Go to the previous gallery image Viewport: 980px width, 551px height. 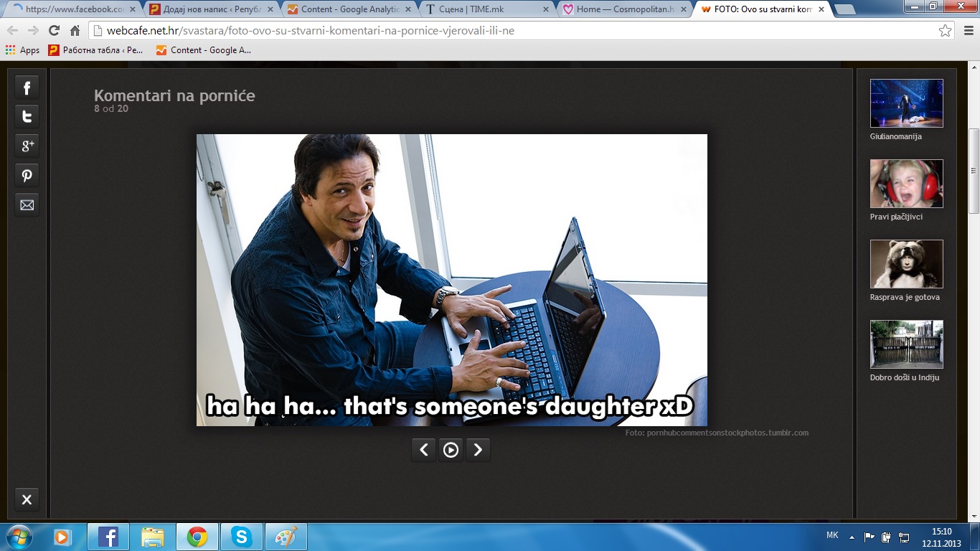coord(423,450)
